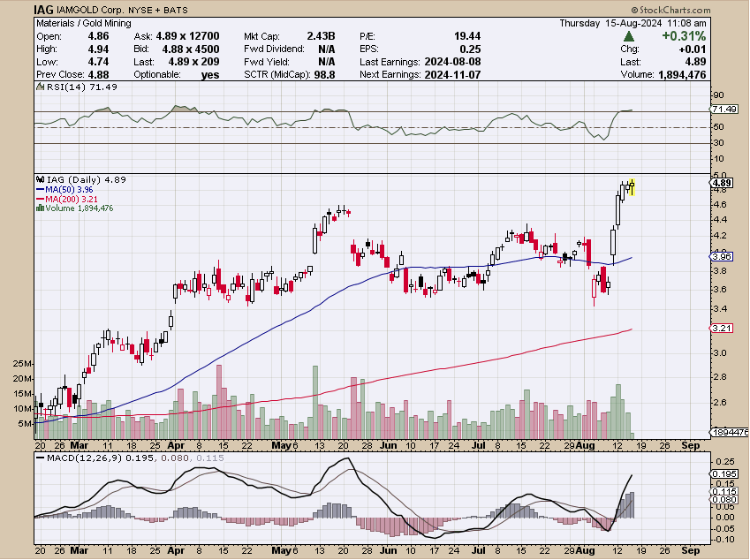Image resolution: width=750 pixels, height=560 pixels.
Task: Click the 71.49 RSI axis value tag
Action: (x=724, y=109)
